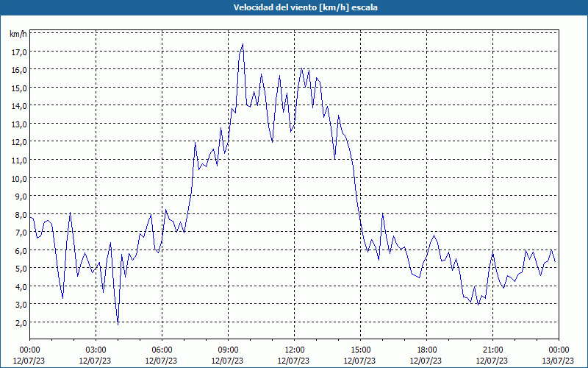Click the 18:00 time axis label
Viewport: 588px width, 368px height.
point(427,350)
